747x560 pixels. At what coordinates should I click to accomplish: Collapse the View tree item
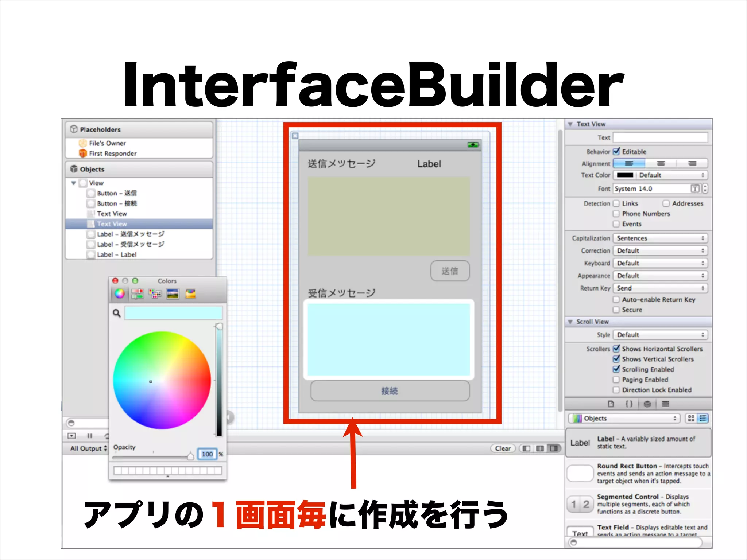(x=74, y=183)
